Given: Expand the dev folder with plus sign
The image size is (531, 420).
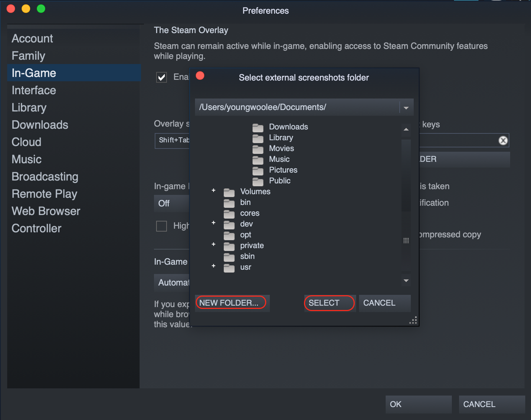Looking at the screenshot, I should pos(214,223).
